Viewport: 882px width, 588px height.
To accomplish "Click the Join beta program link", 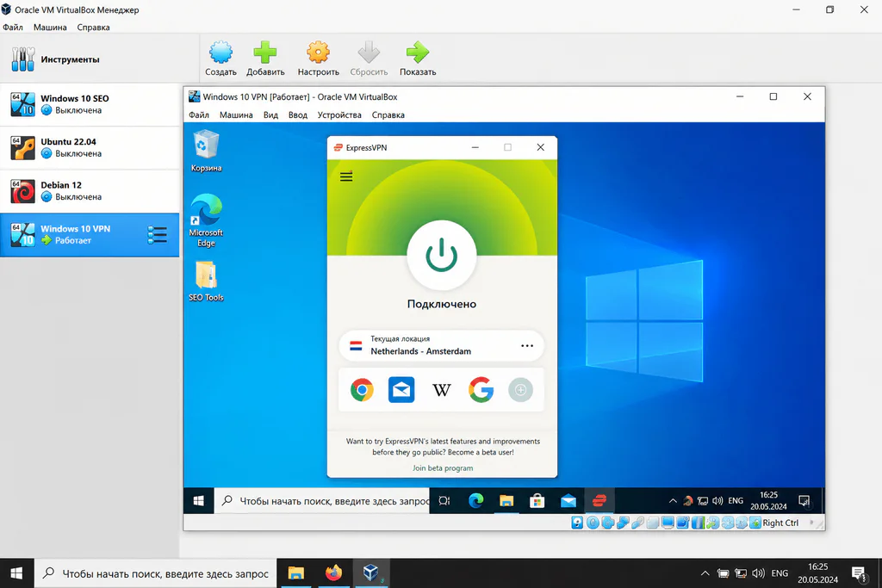I will 443,467.
